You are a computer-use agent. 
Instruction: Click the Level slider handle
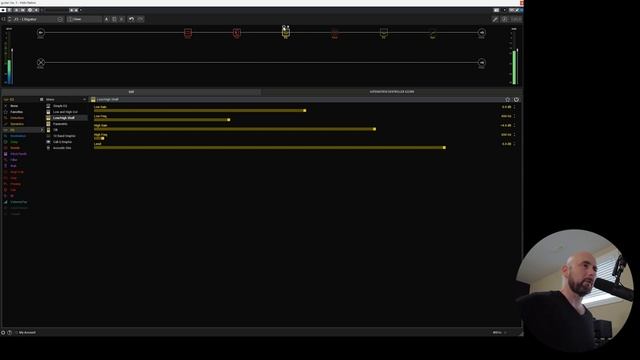pos(444,148)
